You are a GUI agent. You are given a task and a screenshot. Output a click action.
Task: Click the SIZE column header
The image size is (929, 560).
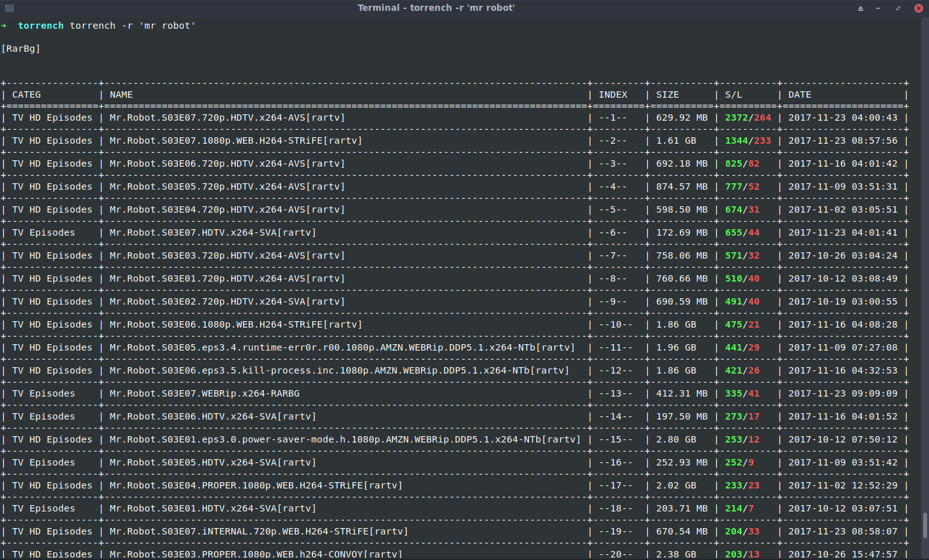tap(668, 95)
